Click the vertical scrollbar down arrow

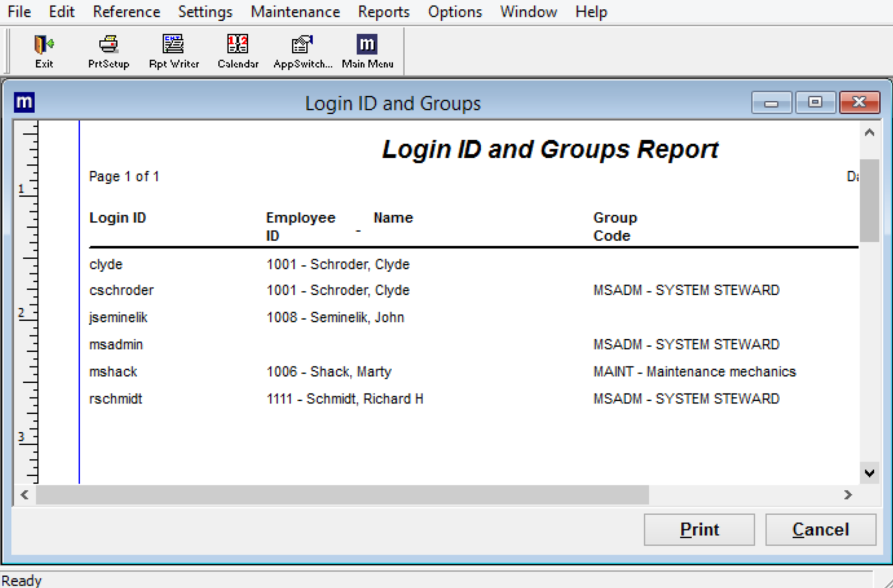pos(869,473)
